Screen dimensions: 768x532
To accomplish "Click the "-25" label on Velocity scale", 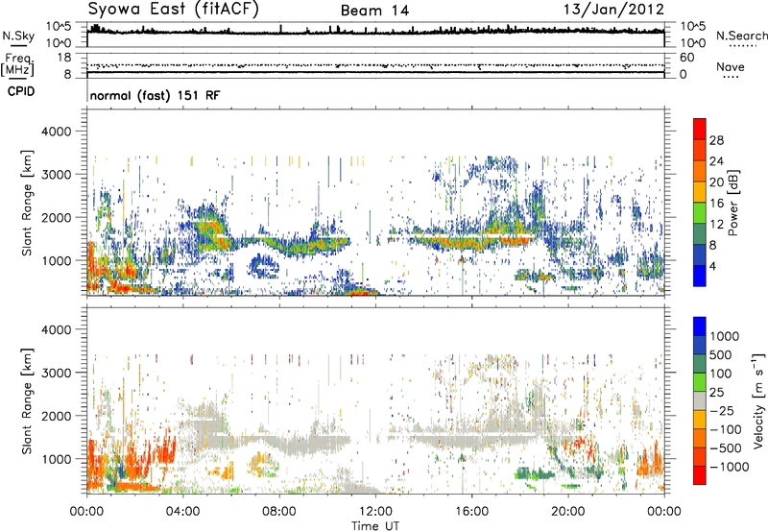I will 722,410.
